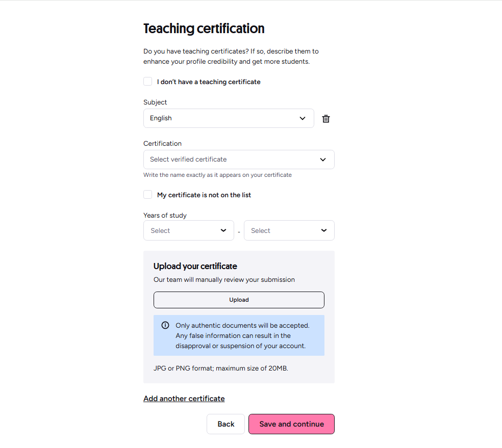502x448 pixels.
Task: Click the Back button
Action: (225, 424)
